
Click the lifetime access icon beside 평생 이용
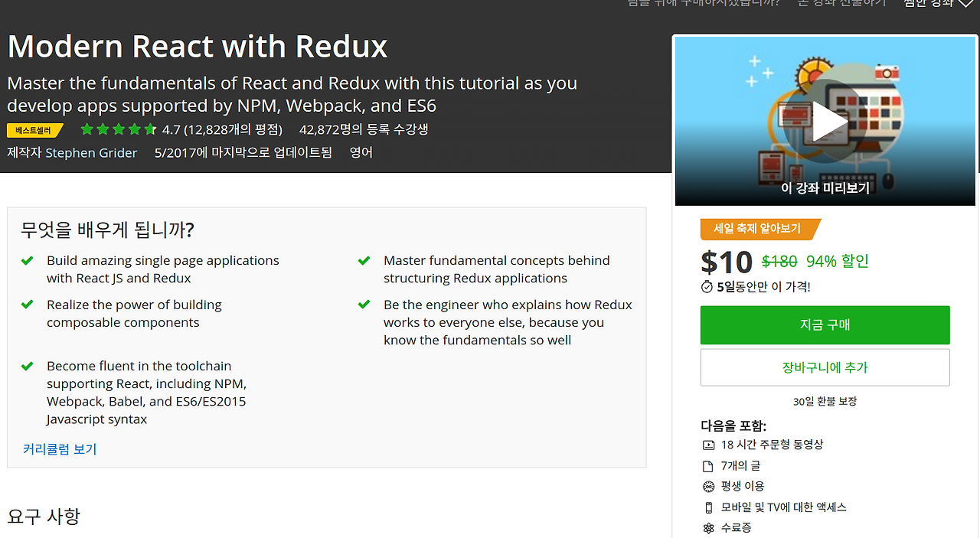pyautogui.click(x=708, y=487)
